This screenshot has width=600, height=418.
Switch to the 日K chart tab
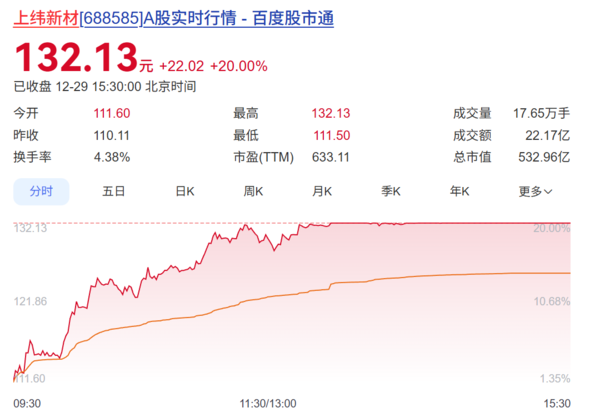pos(185,191)
